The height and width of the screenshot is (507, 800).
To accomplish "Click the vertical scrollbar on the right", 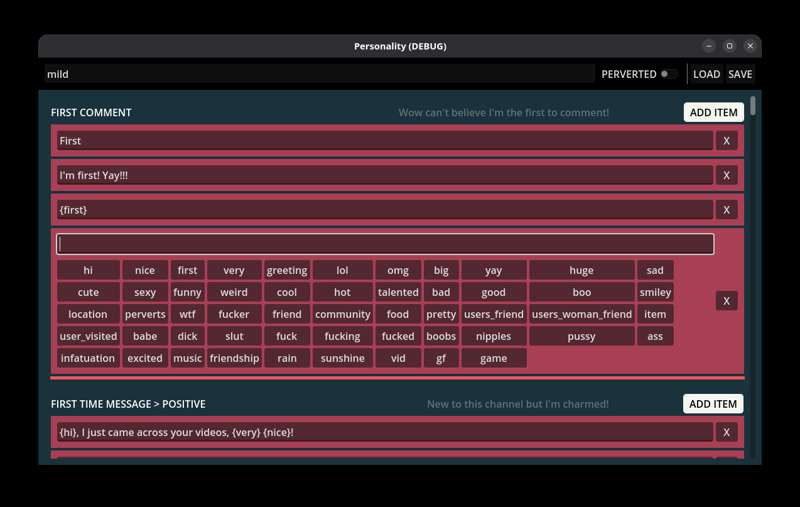I will click(x=753, y=107).
